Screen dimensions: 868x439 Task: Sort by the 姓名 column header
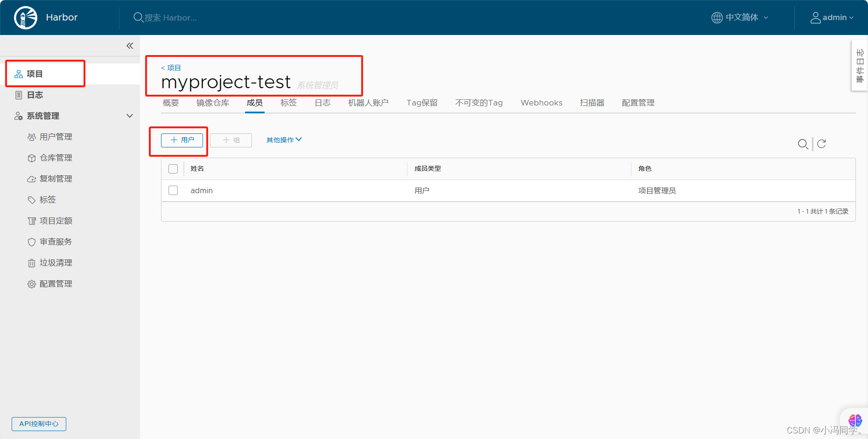[x=197, y=168]
